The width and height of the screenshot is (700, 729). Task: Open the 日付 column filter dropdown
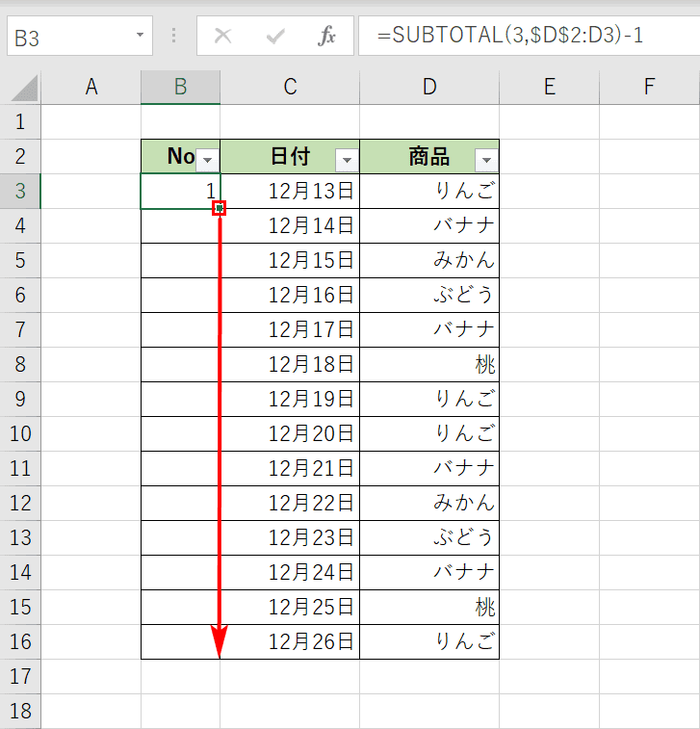click(347, 160)
